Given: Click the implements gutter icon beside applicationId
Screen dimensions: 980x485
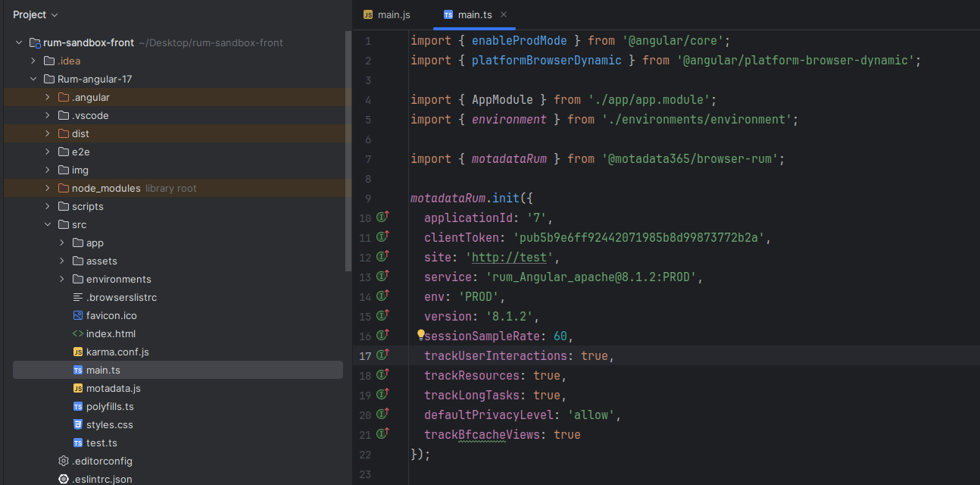Looking at the screenshot, I should coord(382,217).
